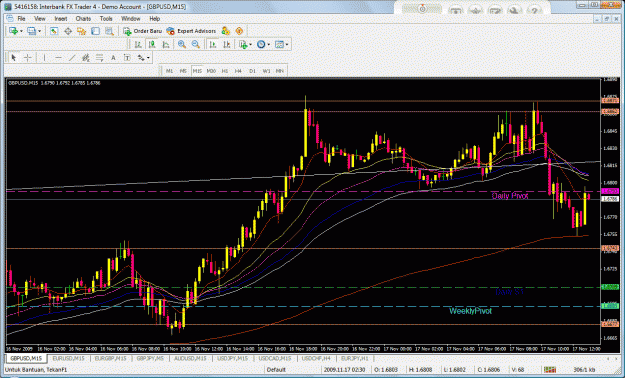The height and width of the screenshot is (378, 625).
Task: Open the Navigator folder-star icon
Action: 82,31
